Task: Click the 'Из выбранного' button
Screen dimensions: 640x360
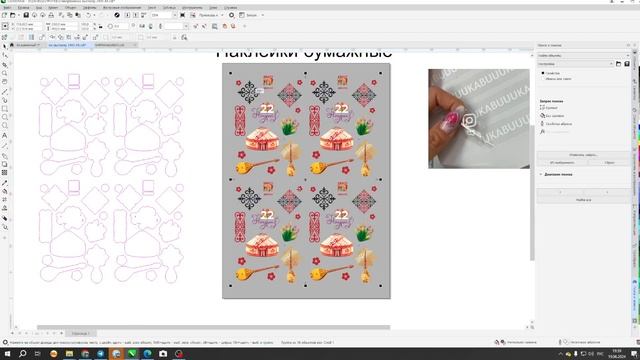Action: (x=562, y=162)
